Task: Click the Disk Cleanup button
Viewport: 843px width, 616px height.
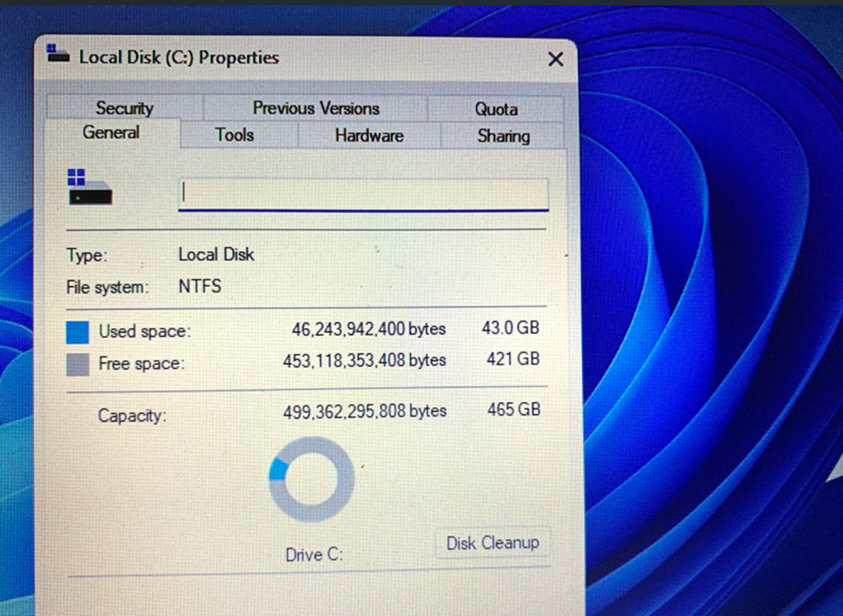Action: 493,543
